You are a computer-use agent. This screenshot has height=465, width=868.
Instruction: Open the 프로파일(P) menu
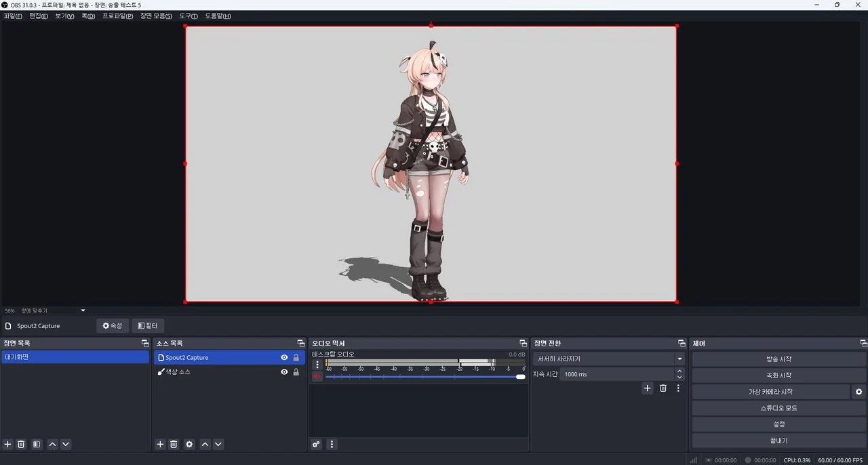pos(118,16)
